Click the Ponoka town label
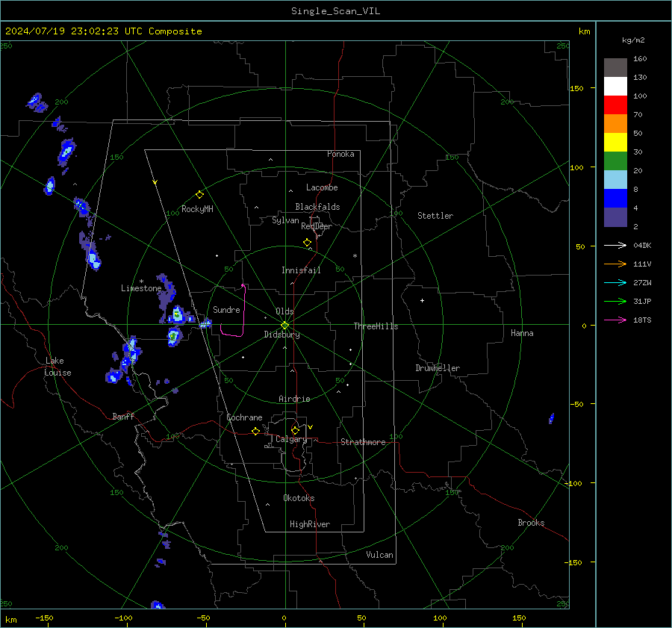The height and width of the screenshot is (628, 672). click(340, 154)
